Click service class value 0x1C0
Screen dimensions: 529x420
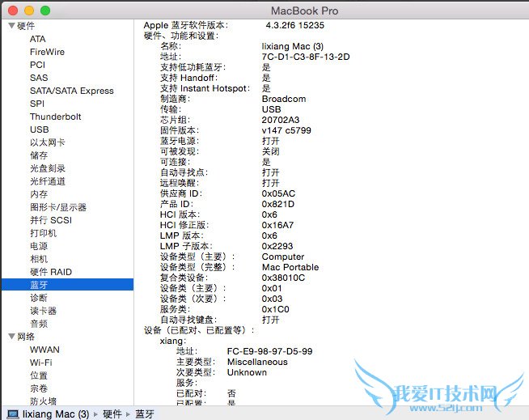click(275, 309)
